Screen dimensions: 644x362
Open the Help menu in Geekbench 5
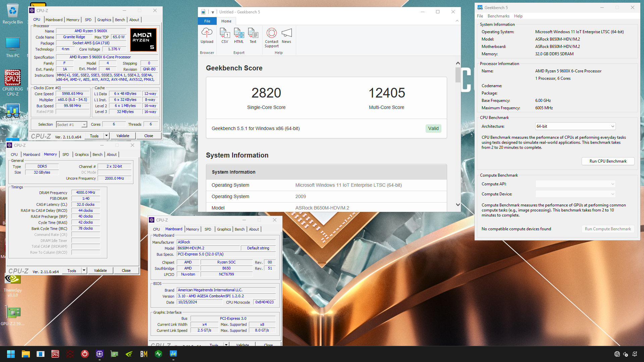tap(518, 16)
